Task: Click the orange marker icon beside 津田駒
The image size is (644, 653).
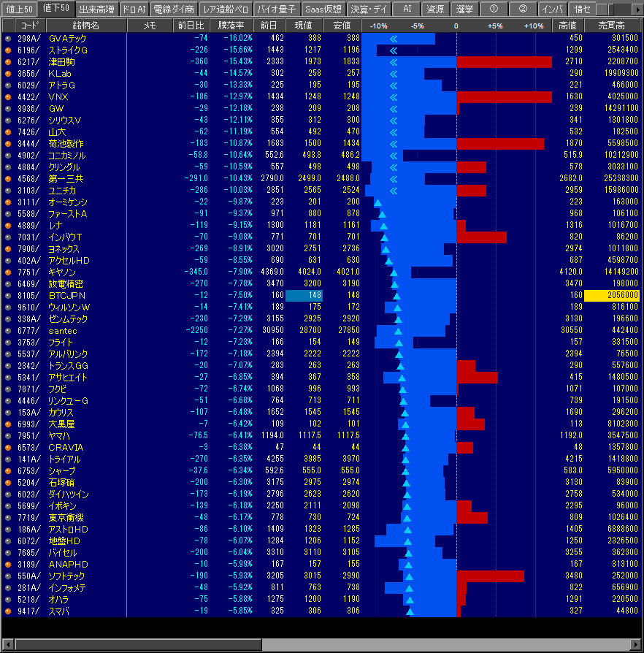Action: click(8, 62)
